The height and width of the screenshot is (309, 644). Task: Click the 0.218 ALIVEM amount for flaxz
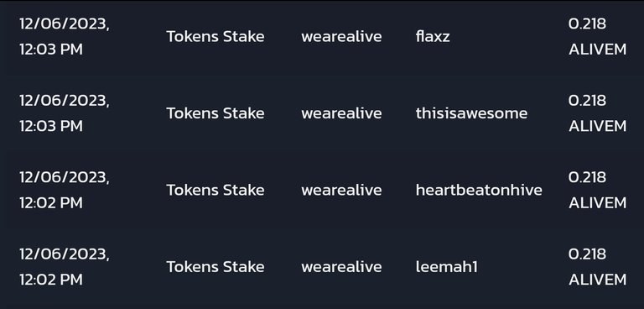click(x=598, y=37)
